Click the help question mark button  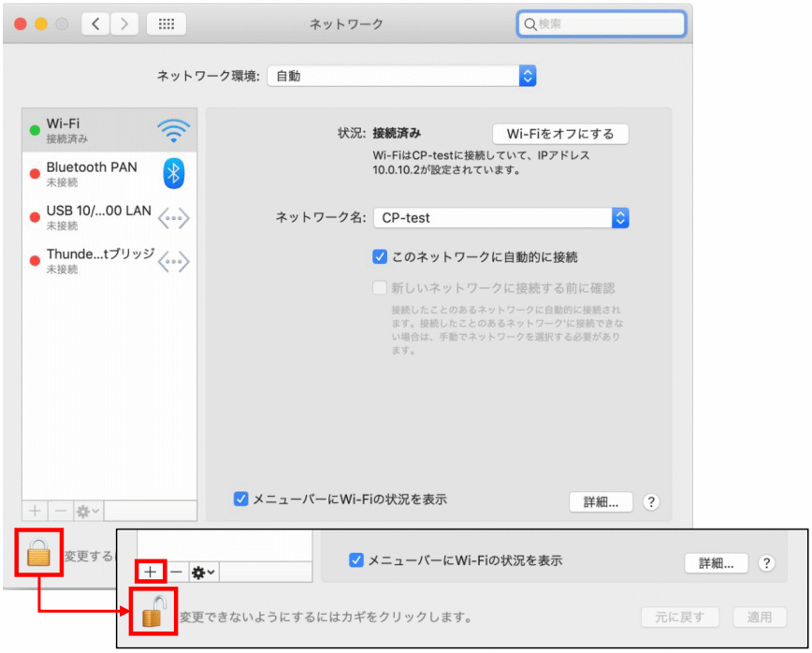[x=651, y=502]
